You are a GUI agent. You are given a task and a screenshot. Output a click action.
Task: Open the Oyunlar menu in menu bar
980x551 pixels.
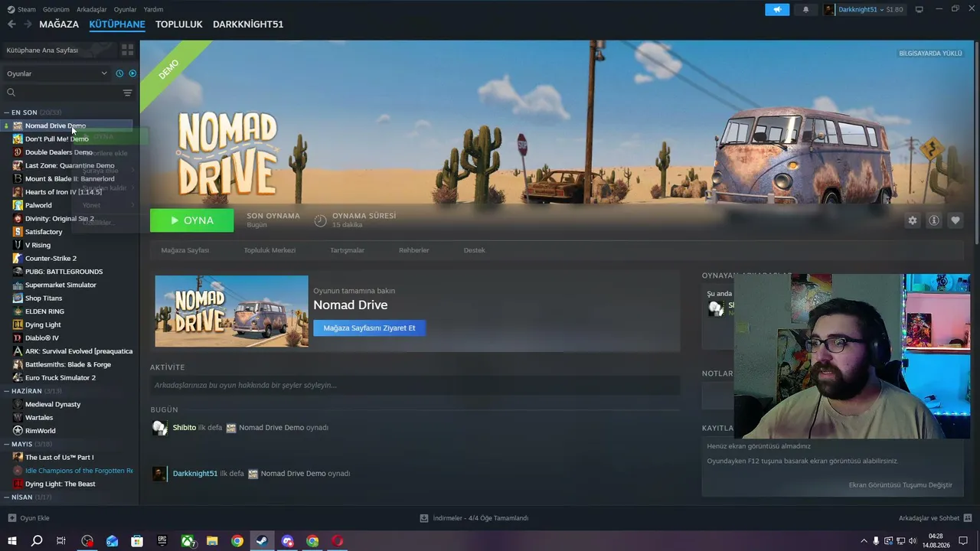(x=125, y=9)
